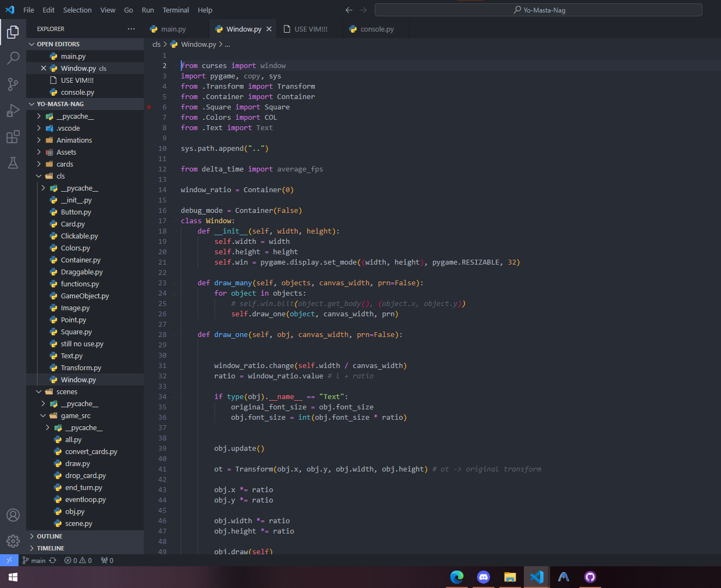Close the Window.py editor tab
The image size is (721, 588).
pyautogui.click(x=269, y=29)
